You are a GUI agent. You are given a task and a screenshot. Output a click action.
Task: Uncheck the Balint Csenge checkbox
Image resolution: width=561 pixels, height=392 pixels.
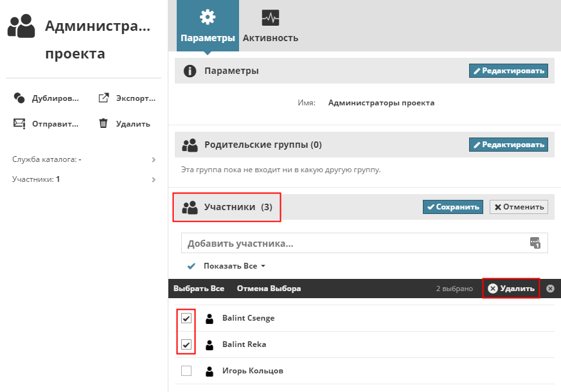(186, 318)
